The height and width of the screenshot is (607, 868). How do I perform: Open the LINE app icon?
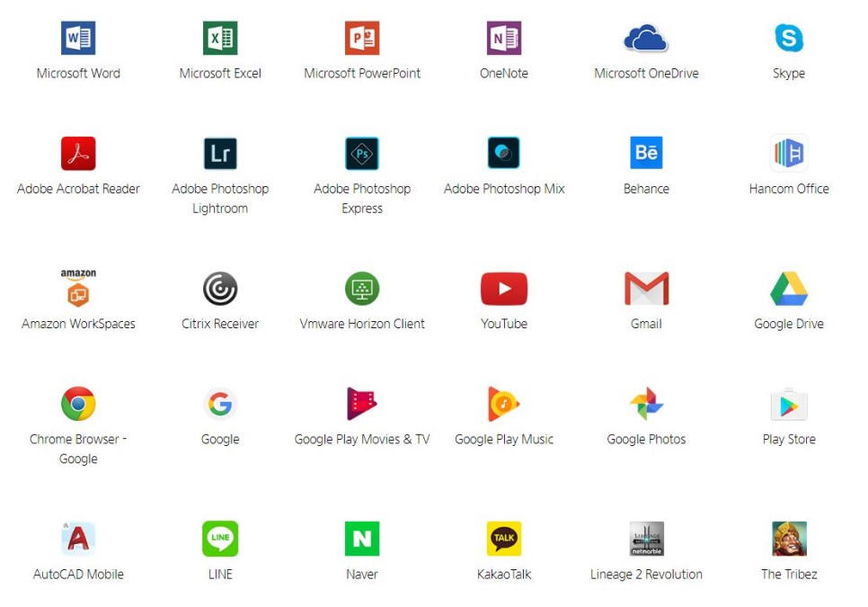[x=220, y=539]
